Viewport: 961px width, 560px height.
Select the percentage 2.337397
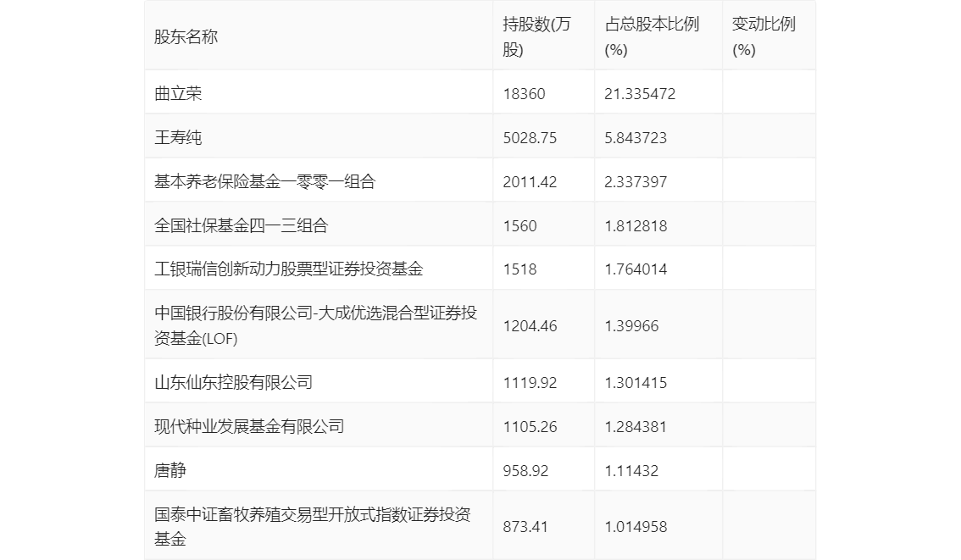tap(636, 182)
